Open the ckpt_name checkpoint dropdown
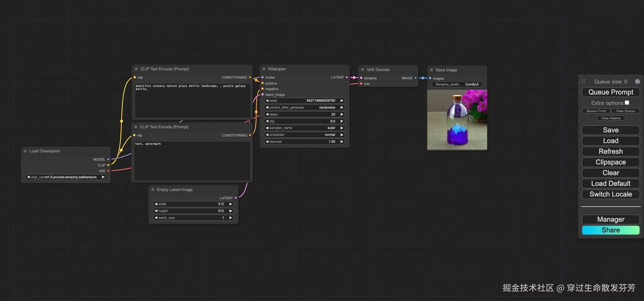 click(66, 177)
